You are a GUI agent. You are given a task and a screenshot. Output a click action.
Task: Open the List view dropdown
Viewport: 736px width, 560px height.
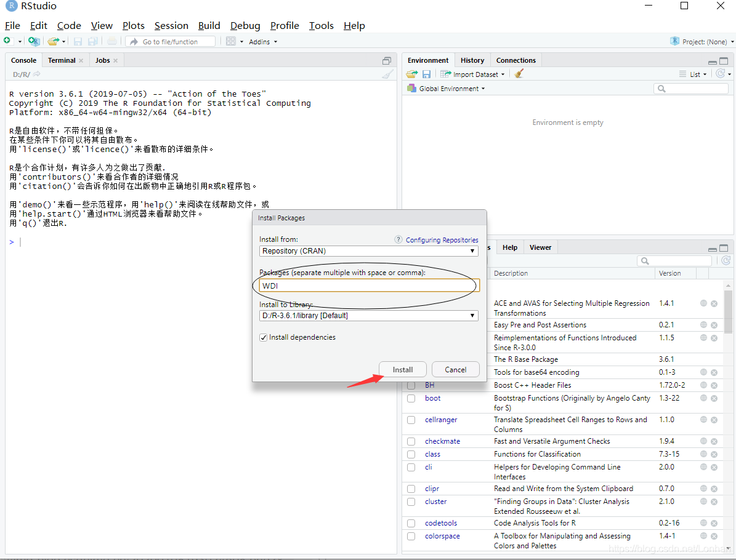(693, 74)
